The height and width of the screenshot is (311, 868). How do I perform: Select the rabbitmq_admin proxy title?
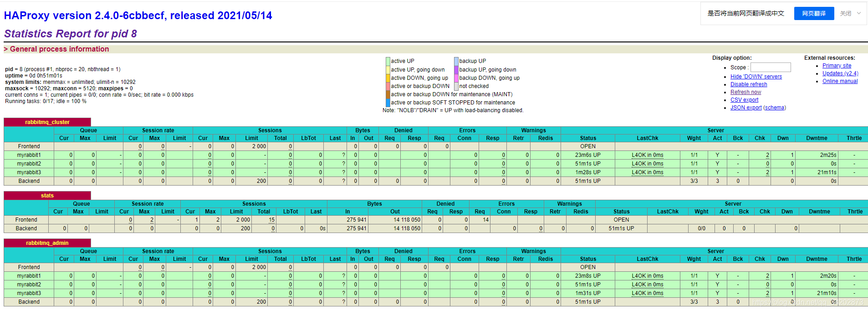tap(47, 243)
